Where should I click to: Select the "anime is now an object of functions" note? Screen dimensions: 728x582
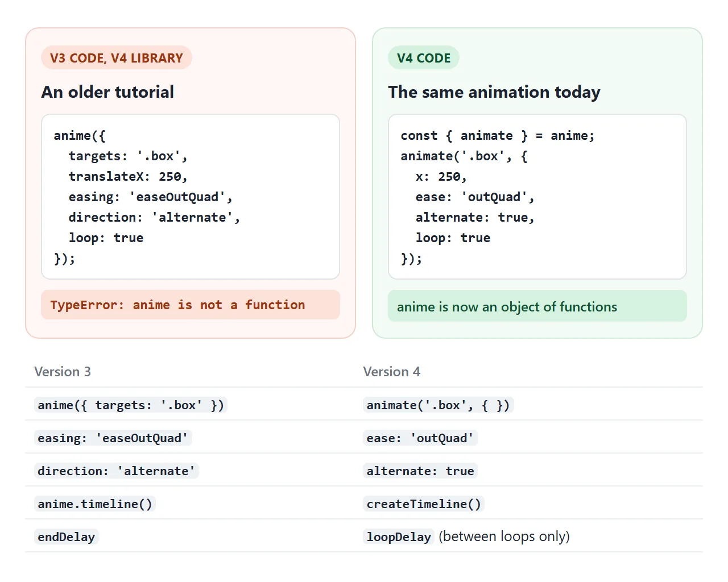click(x=537, y=306)
